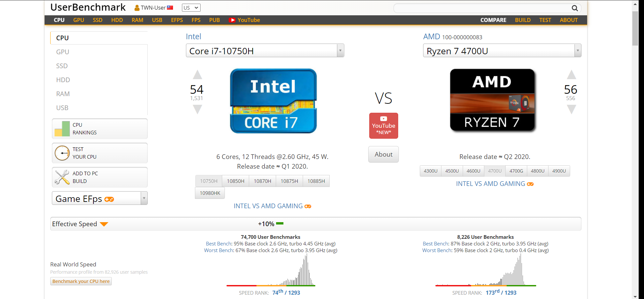This screenshot has width=644, height=299.
Task: Click the TWN-User profile icon
Action: pos(137,8)
